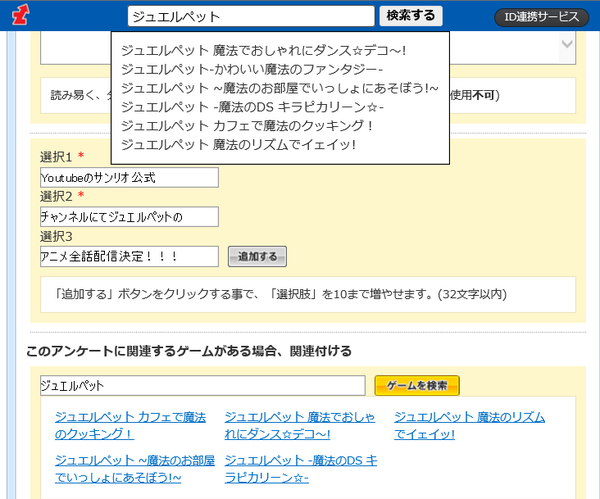Click the hint text about 選択肢を10まで増やせます

(280, 294)
